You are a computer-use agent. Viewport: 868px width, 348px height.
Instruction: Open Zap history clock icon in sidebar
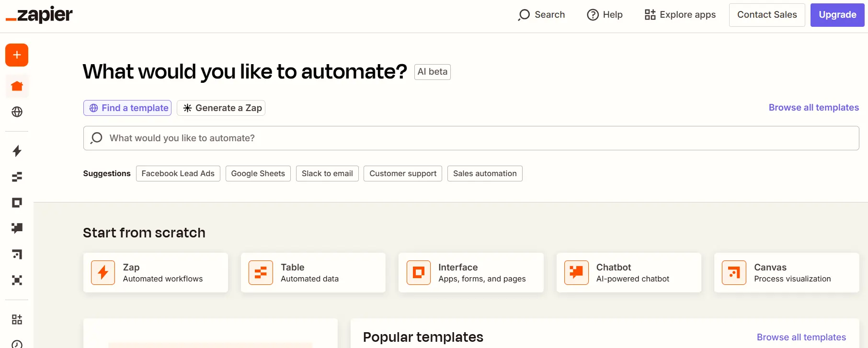17,344
